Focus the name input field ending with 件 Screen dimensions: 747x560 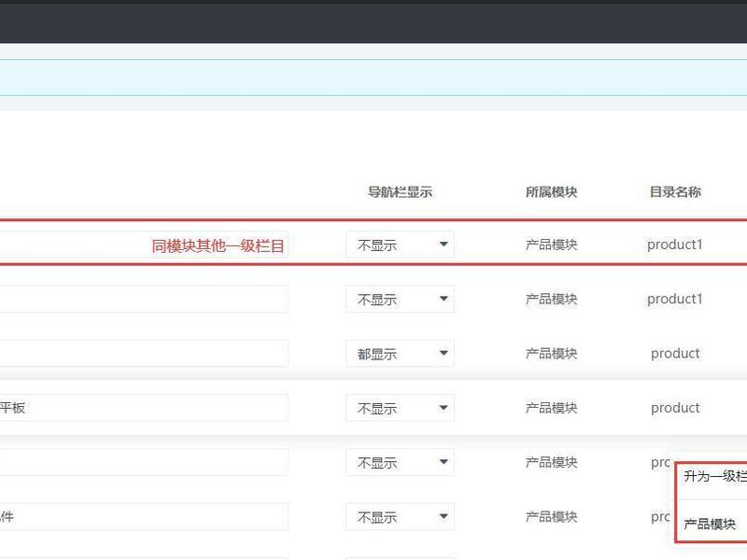(144, 517)
